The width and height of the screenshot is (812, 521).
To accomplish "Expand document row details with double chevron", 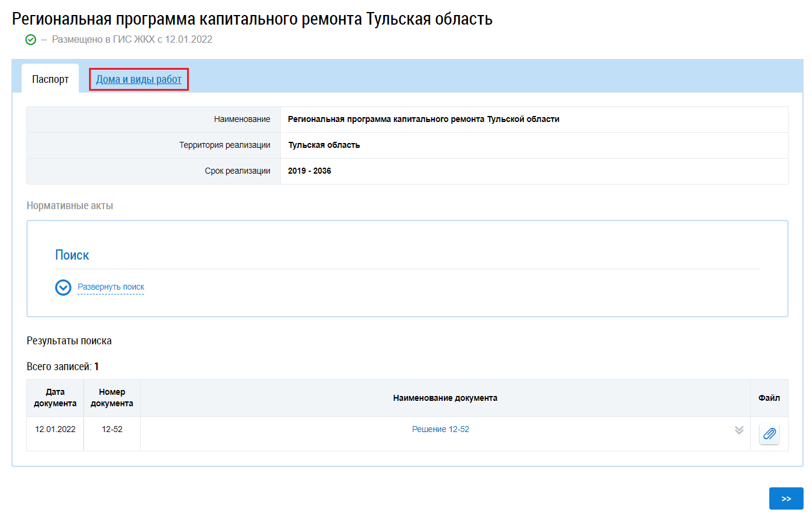I will pyautogui.click(x=739, y=430).
